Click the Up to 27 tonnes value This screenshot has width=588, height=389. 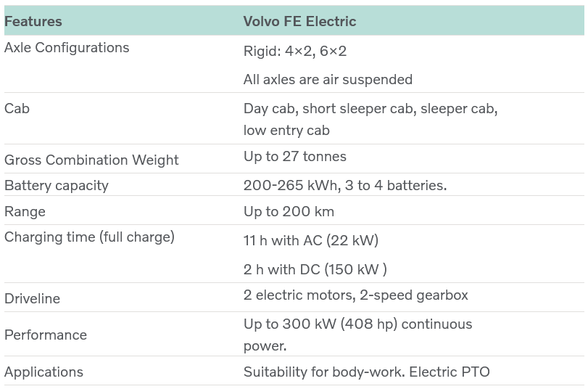click(x=295, y=156)
